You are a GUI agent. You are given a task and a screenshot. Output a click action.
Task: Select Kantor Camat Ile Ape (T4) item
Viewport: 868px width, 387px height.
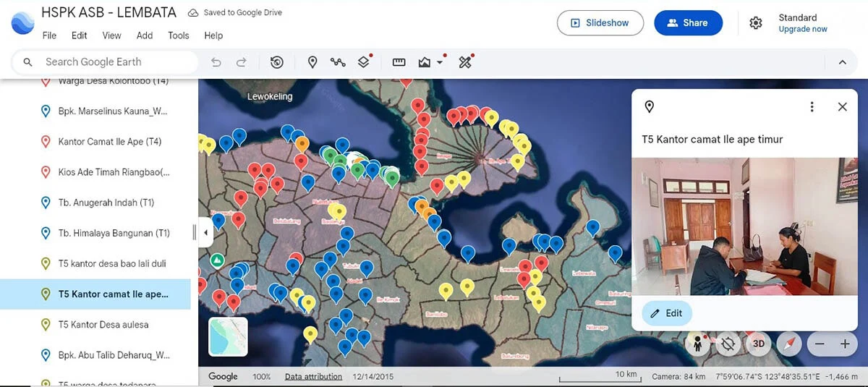[95, 142]
